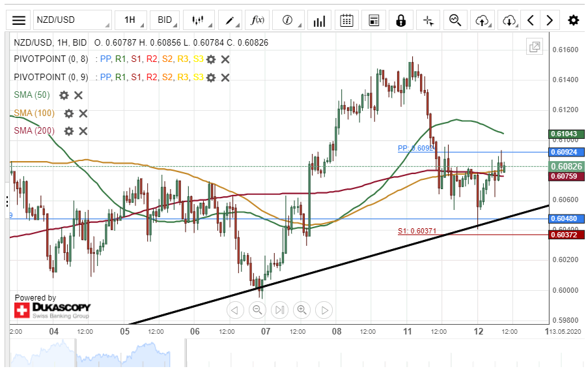588x371 pixels.
Task: Open SMA (50) settings gear
Action: pyautogui.click(x=64, y=95)
